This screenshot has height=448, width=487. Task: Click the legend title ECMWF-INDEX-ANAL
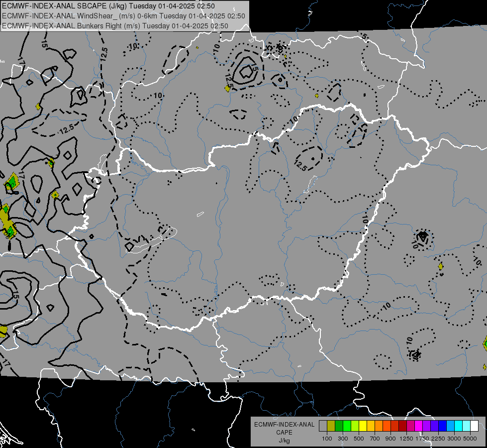pos(284,425)
